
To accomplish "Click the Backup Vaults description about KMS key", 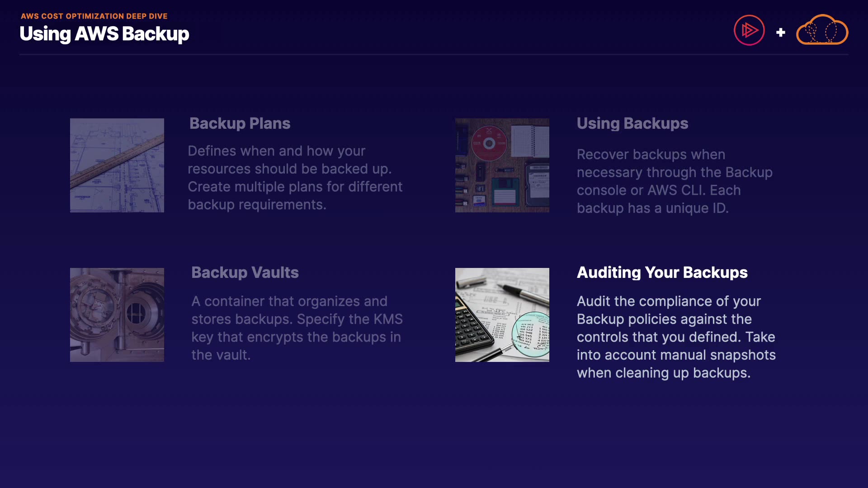I will 297,328.
